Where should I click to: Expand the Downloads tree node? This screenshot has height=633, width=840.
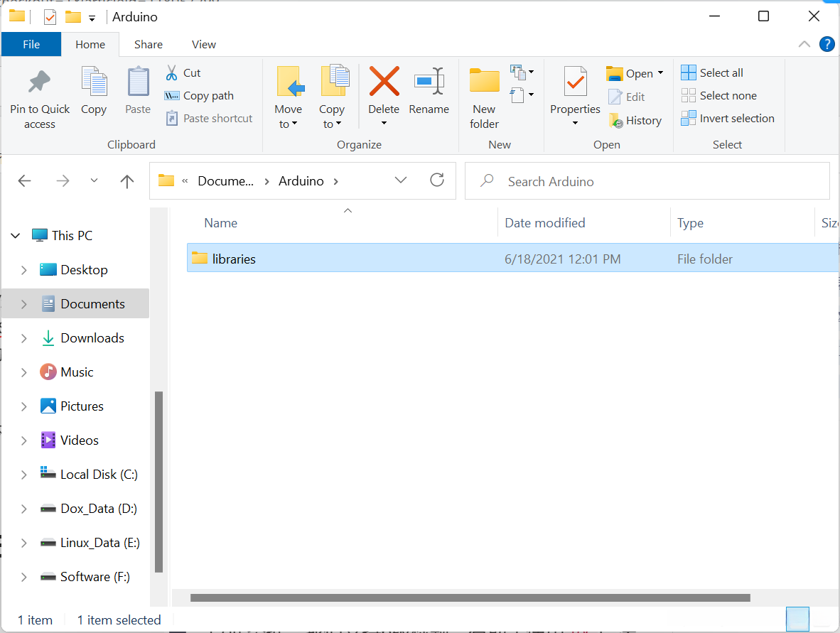tap(24, 338)
